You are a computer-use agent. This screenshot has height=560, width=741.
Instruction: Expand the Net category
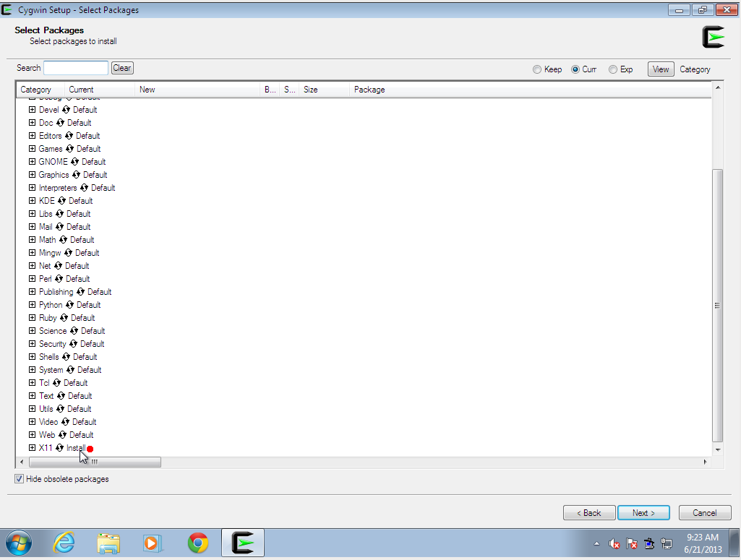pos(32,265)
